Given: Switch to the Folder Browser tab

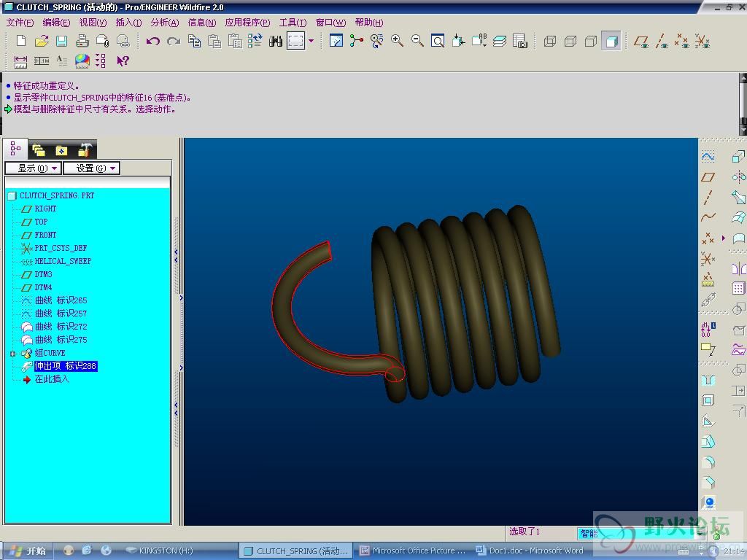Looking at the screenshot, I should pos(39,150).
